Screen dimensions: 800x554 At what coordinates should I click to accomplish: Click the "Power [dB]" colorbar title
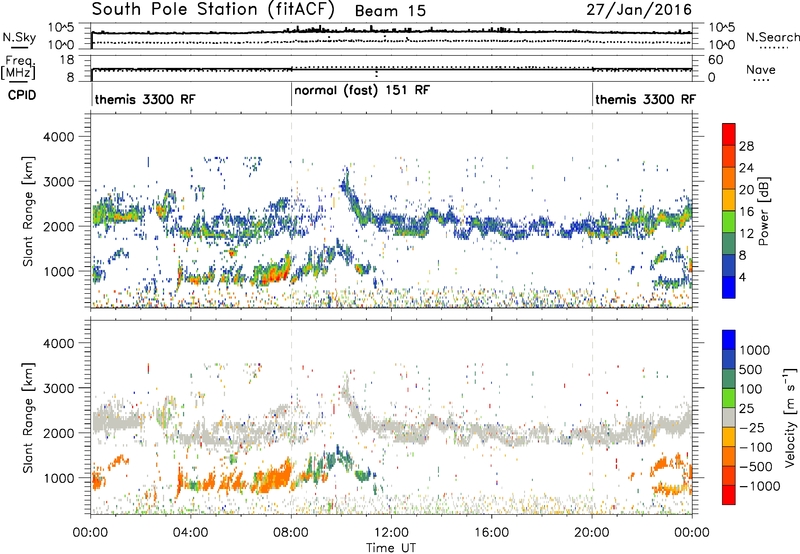[764, 211]
